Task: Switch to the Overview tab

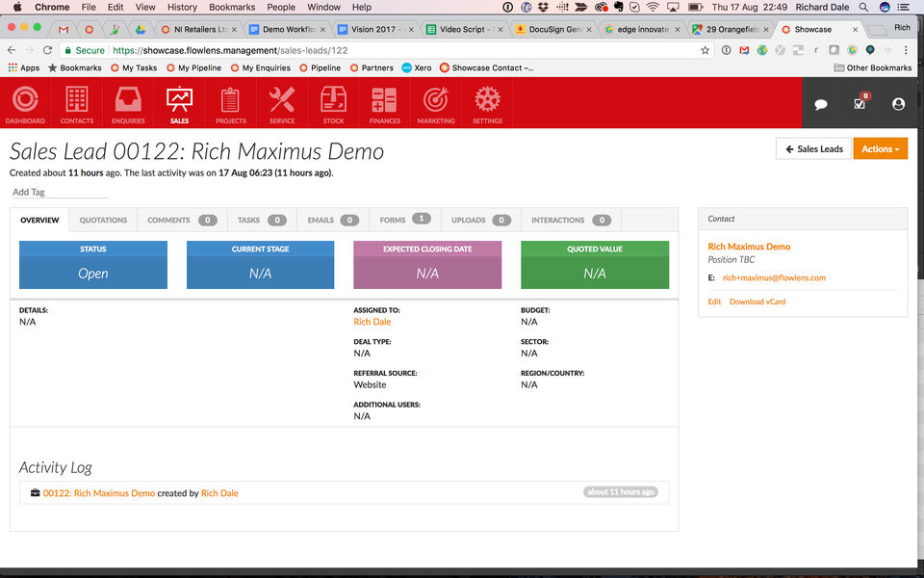Action: click(x=39, y=220)
